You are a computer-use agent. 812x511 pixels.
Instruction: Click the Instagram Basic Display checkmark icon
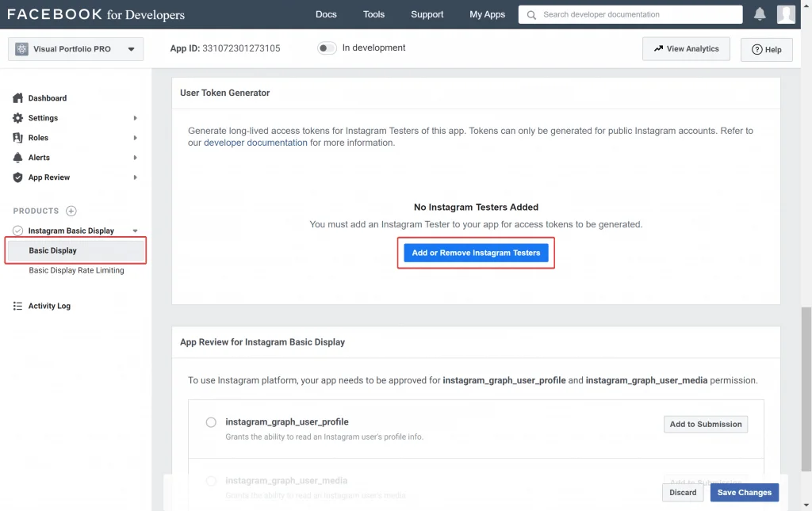(x=17, y=231)
